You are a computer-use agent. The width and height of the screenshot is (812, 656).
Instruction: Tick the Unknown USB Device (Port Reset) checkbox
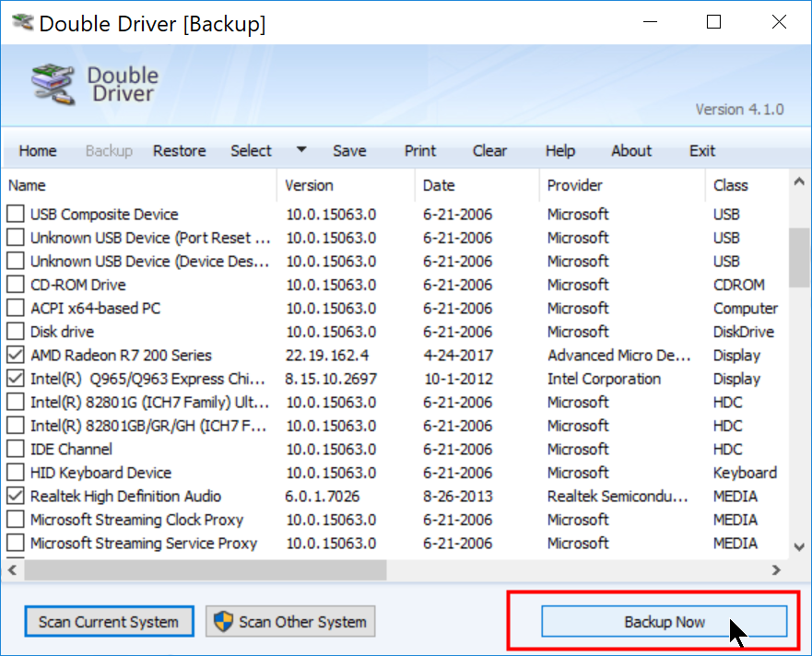click(16, 237)
